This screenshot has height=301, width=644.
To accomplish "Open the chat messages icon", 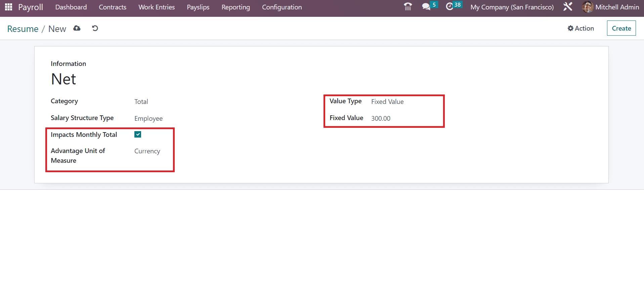I will [x=426, y=7].
